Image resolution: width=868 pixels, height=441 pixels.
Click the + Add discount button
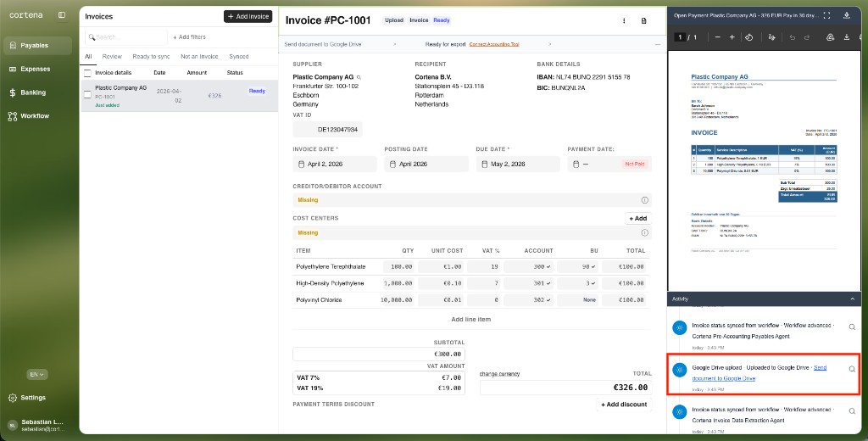click(x=624, y=405)
